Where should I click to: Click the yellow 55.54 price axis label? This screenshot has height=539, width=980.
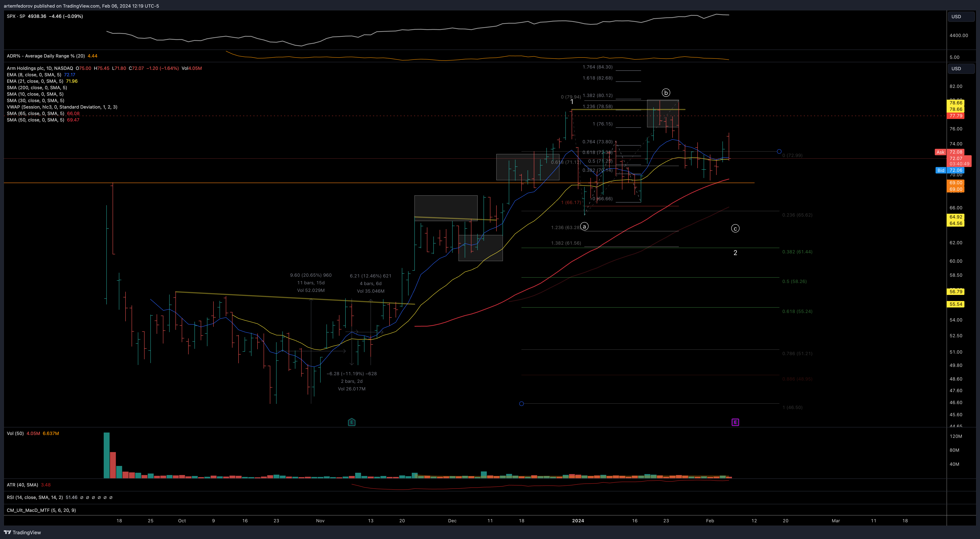pyautogui.click(x=955, y=304)
